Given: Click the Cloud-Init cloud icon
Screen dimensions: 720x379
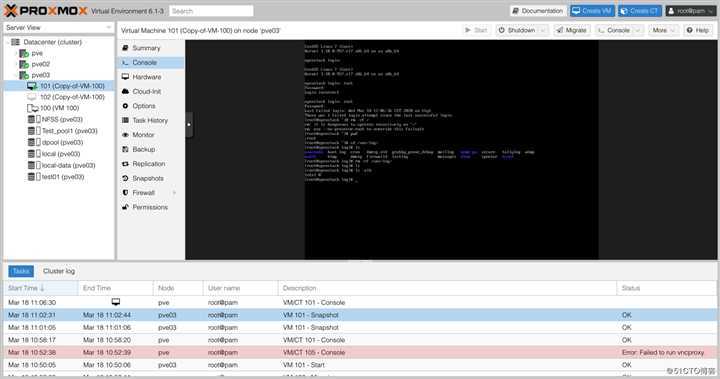Looking at the screenshot, I should [125, 91].
